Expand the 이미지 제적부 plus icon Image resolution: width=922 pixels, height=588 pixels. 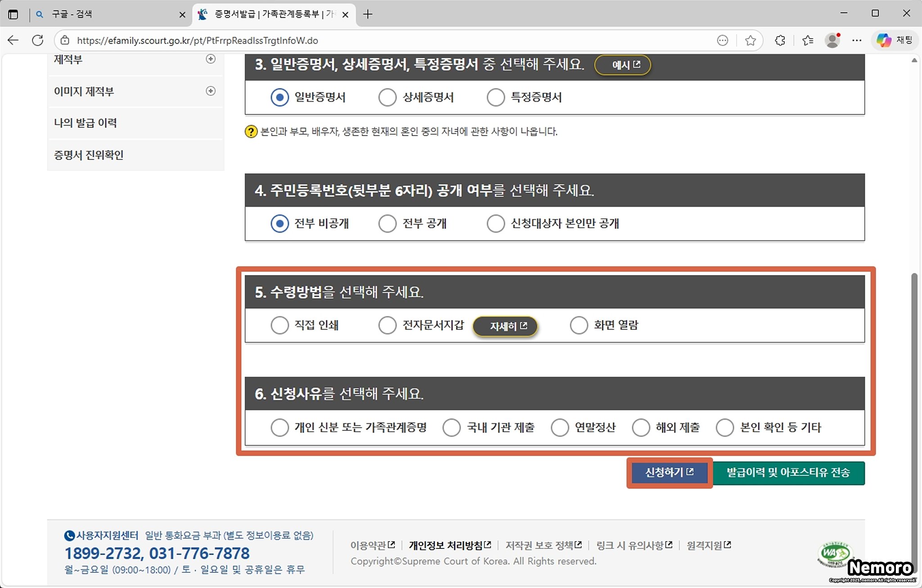click(x=210, y=91)
